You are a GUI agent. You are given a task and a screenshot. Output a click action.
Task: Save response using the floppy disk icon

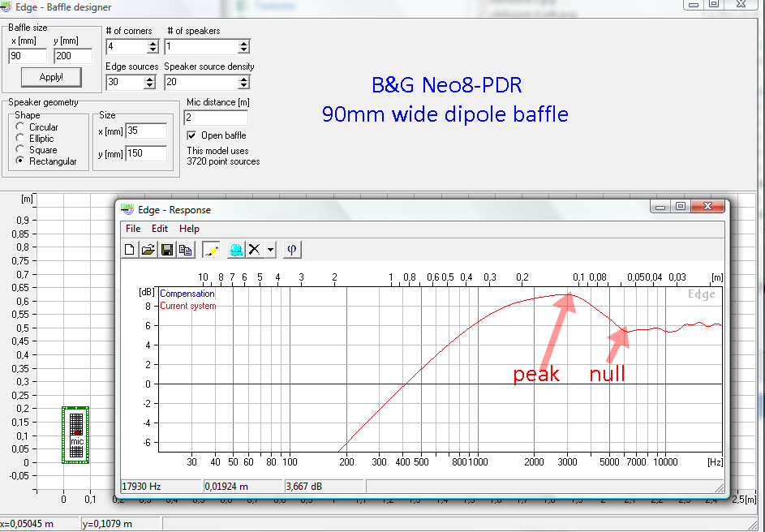(x=167, y=250)
